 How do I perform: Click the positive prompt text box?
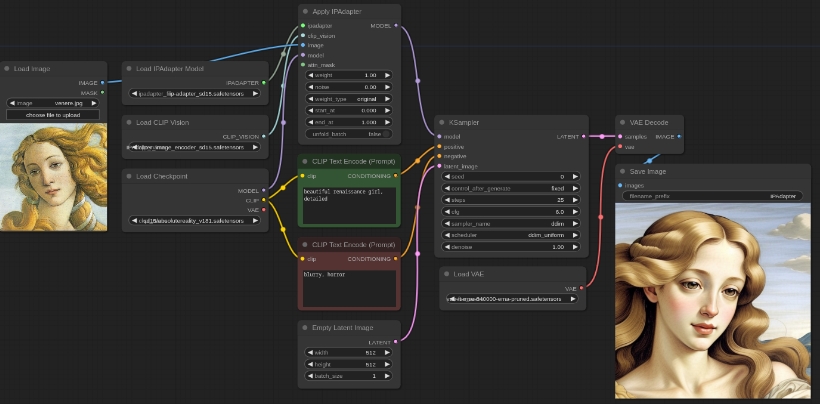349,205
